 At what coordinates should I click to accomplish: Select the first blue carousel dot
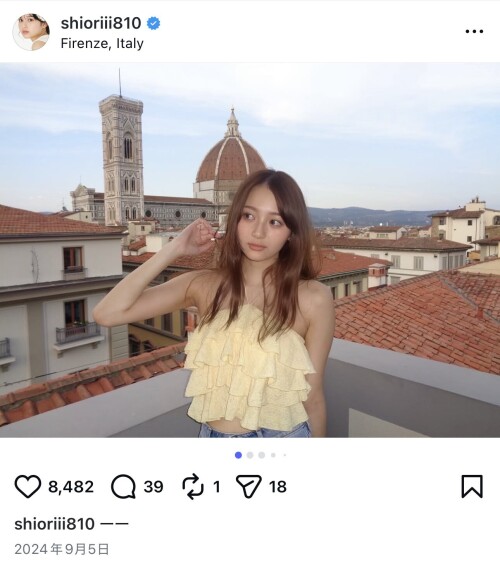pyautogui.click(x=238, y=455)
